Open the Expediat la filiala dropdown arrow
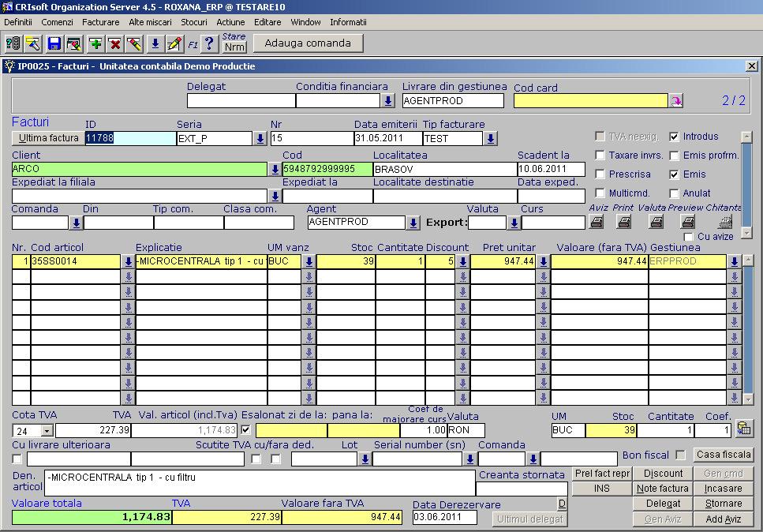 click(x=275, y=196)
